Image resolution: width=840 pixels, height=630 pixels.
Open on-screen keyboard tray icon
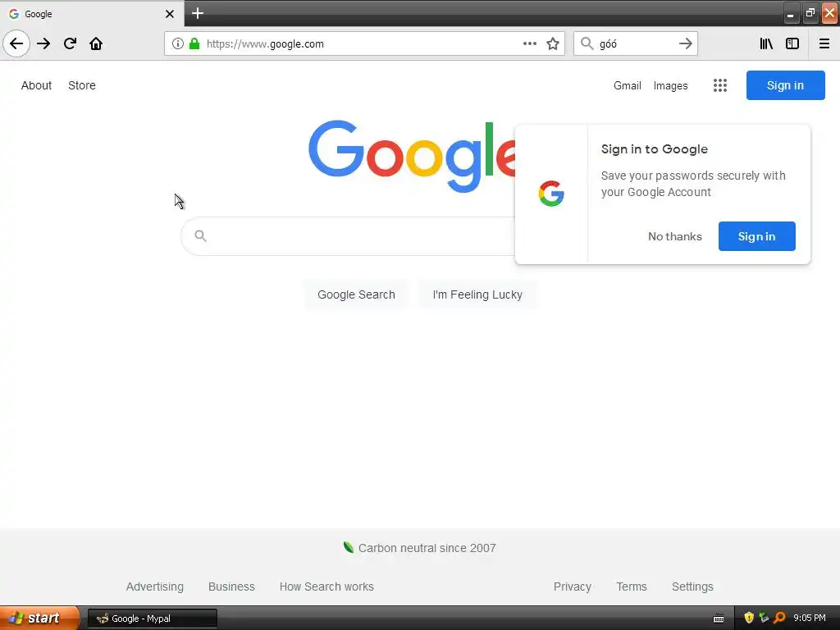pyautogui.click(x=719, y=619)
